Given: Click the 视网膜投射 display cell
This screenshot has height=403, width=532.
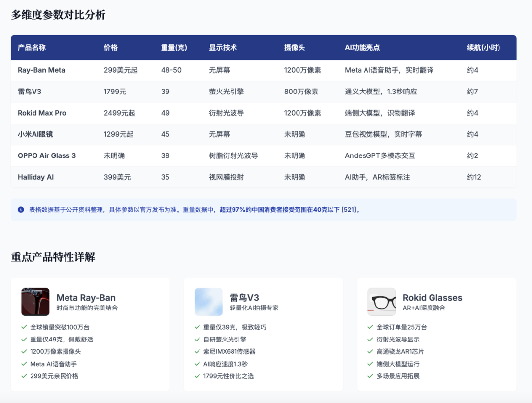Looking at the screenshot, I should (x=226, y=177).
